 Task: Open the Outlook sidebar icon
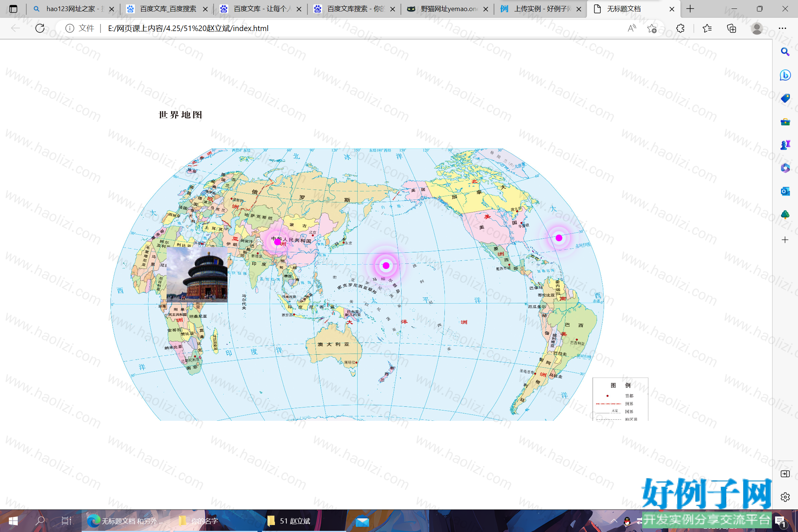pyautogui.click(x=785, y=191)
